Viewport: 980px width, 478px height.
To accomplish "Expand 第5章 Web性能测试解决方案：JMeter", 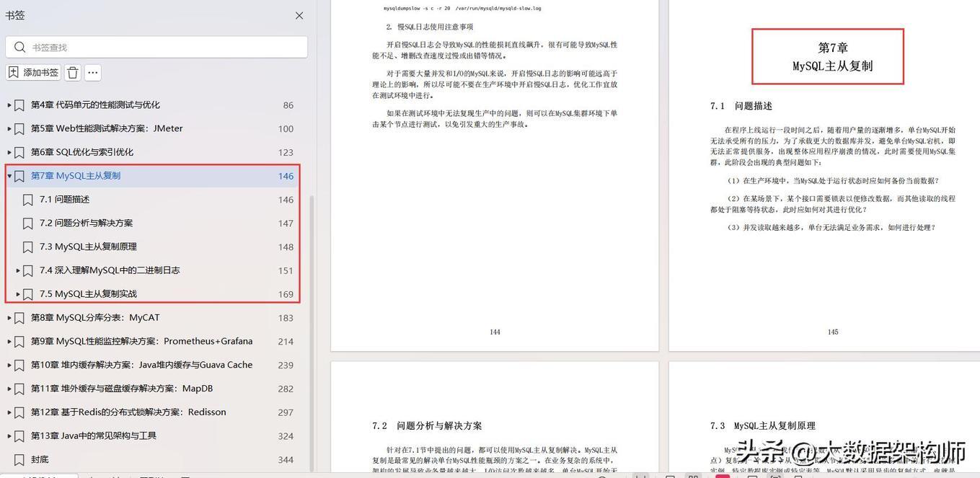I will click(x=9, y=129).
